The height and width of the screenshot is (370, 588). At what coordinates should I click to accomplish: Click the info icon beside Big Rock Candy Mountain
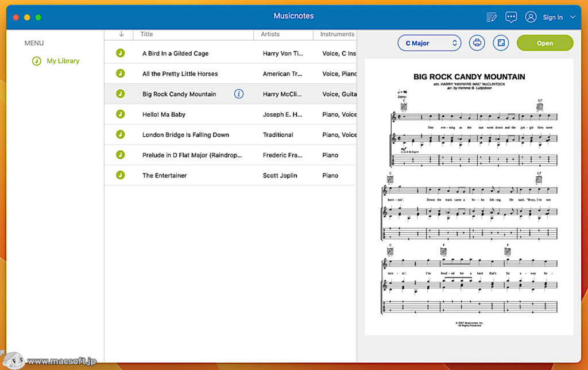(239, 94)
